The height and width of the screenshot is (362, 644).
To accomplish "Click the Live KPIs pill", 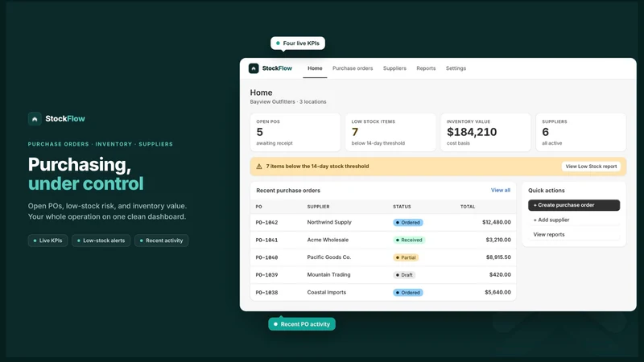I will click(47, 241).
